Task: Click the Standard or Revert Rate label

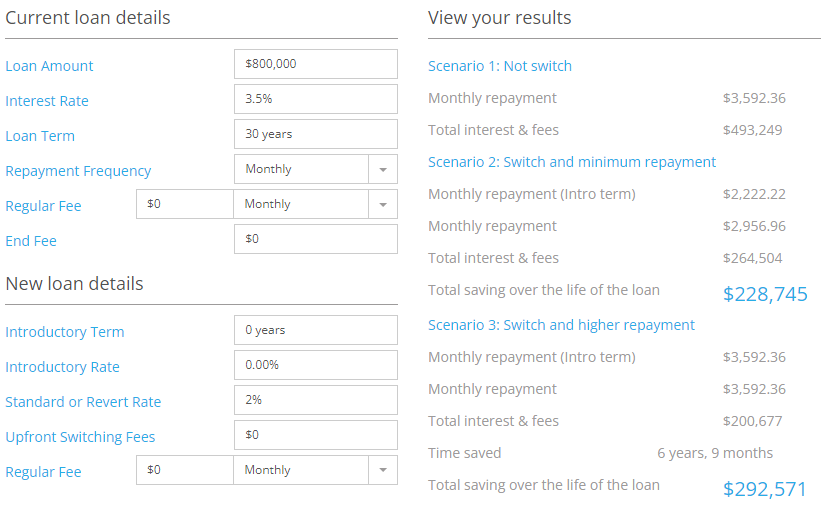Action: click(83, 402)
